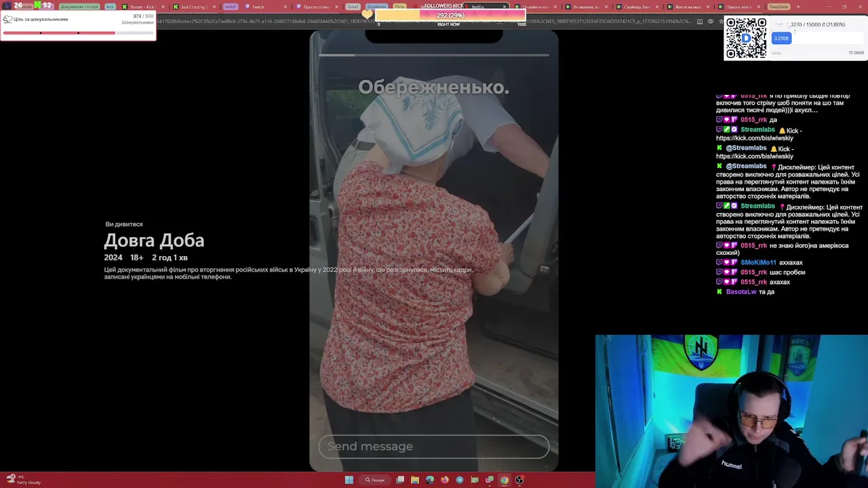Click the donation QR code
The width and height of the screenshot is (868, 488).
click(x=746, y=38)
